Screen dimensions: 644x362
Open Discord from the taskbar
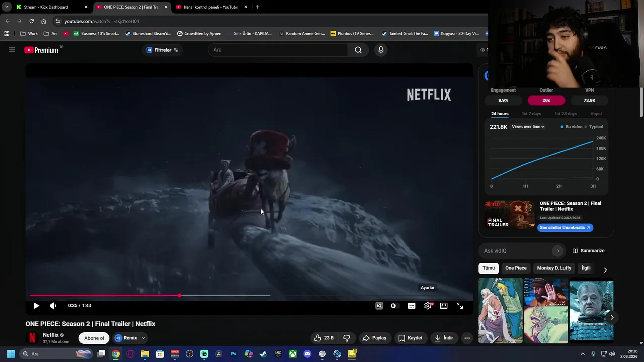[307, 354]
